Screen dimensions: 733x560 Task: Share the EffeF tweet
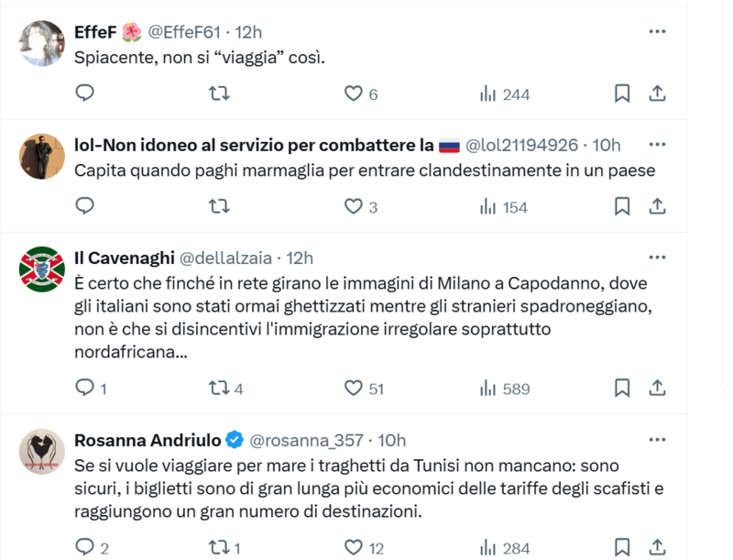point(657,93)
